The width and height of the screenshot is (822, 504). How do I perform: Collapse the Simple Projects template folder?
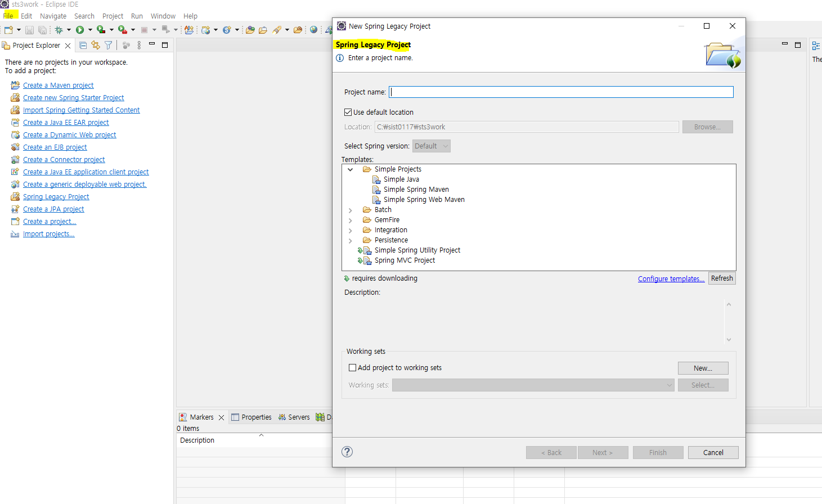[x=351, y=169]
